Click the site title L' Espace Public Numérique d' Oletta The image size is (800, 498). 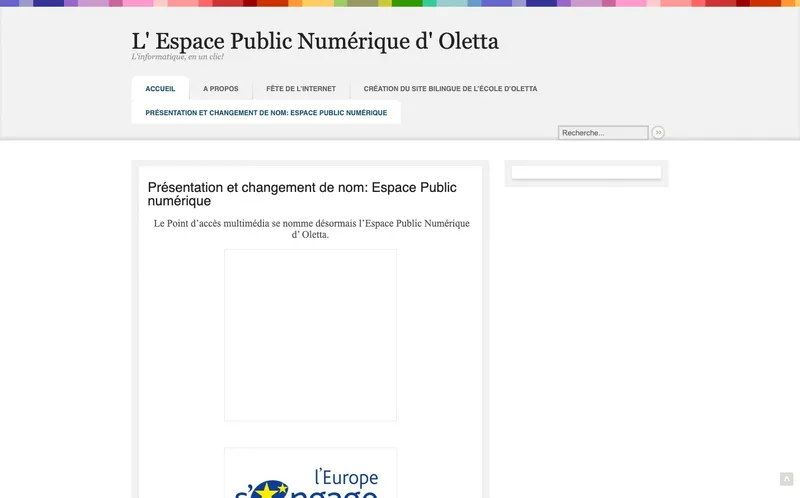pyautogui.click(x=315, y=41)
